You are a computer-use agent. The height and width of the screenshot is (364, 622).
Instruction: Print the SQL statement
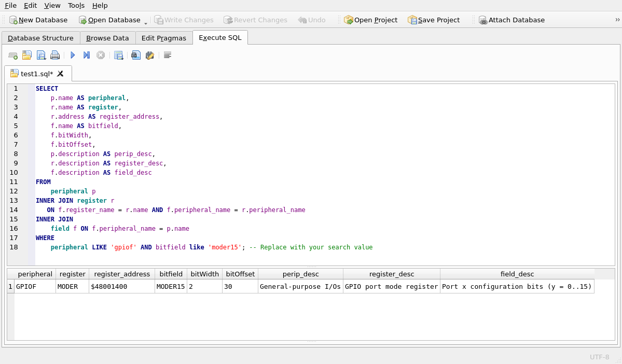pos(55,55)
